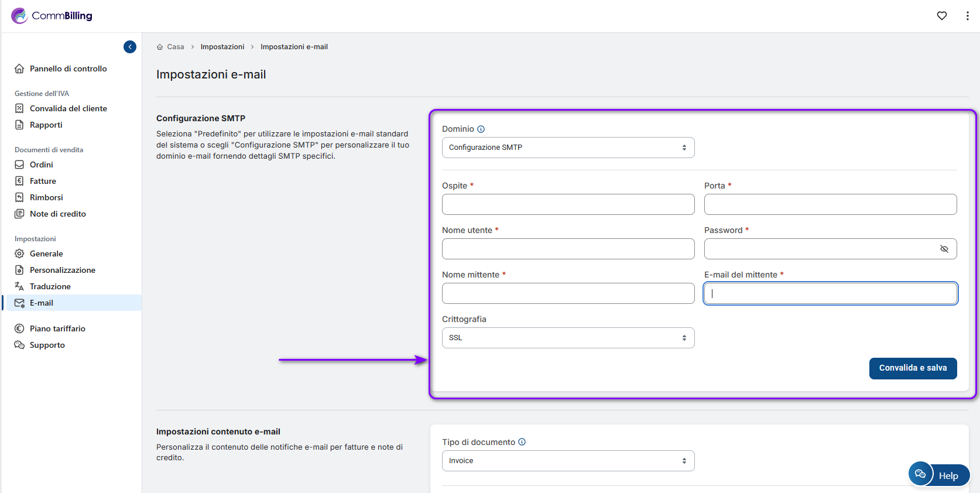The width and height of the screenshot is (980, 493).
Task: Open the Dominio dropdown
Action: [568, 148]
